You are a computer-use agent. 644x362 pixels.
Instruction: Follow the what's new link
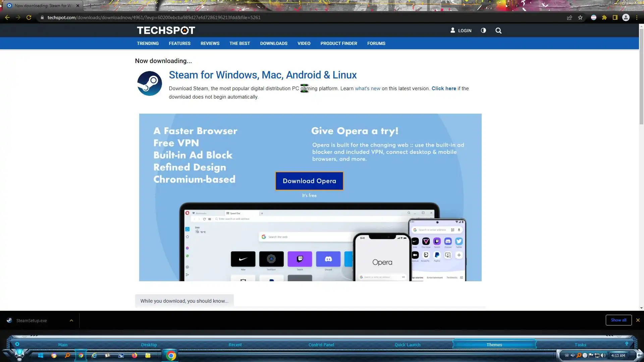click(x=368, y=88)
